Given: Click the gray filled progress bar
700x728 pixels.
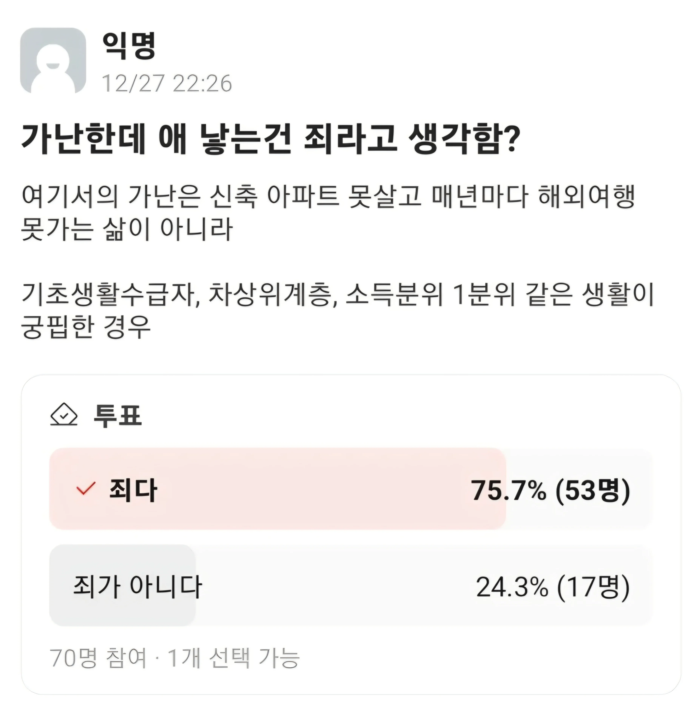Looking at the screenshot, I should coord(123,585).
